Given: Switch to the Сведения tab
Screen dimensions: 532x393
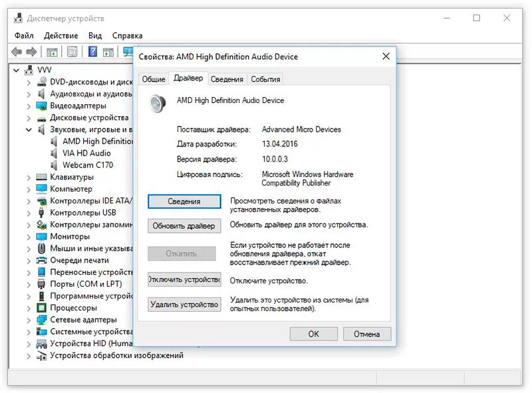Looking at the screenshot, I should click(227, 79).
